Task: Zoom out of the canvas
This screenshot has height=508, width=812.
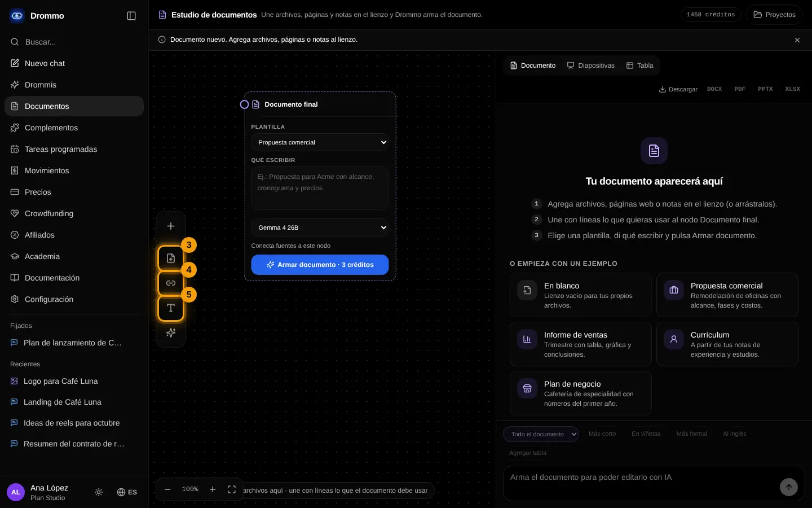Action: pyautogui.click(x=167, y=489)
